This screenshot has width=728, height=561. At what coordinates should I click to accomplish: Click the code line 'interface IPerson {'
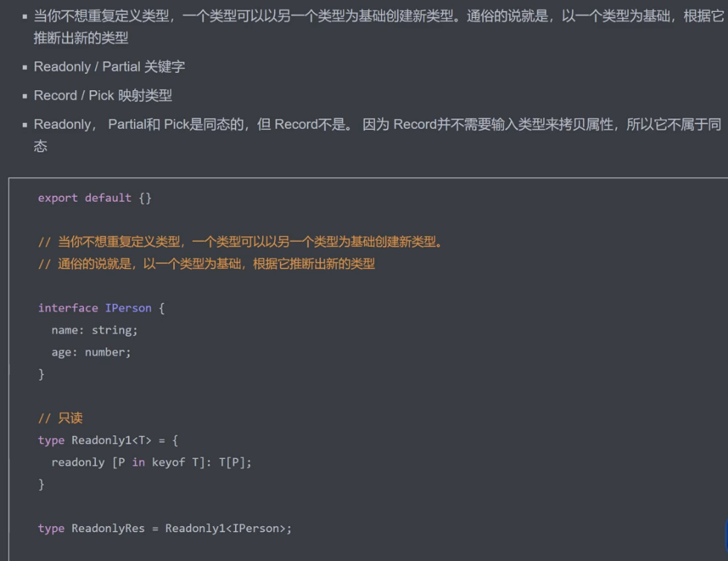click(101, 308)
